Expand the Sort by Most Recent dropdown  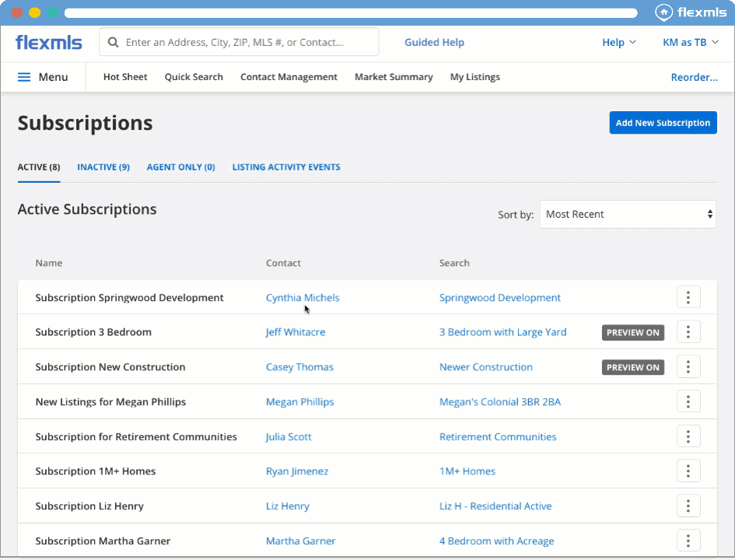(628, 215)
